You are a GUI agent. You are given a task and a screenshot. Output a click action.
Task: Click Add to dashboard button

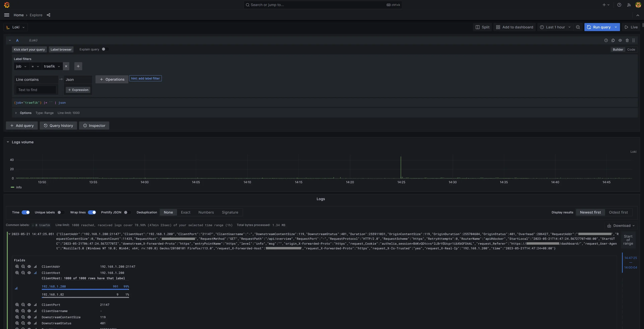[x=514, y=27]
